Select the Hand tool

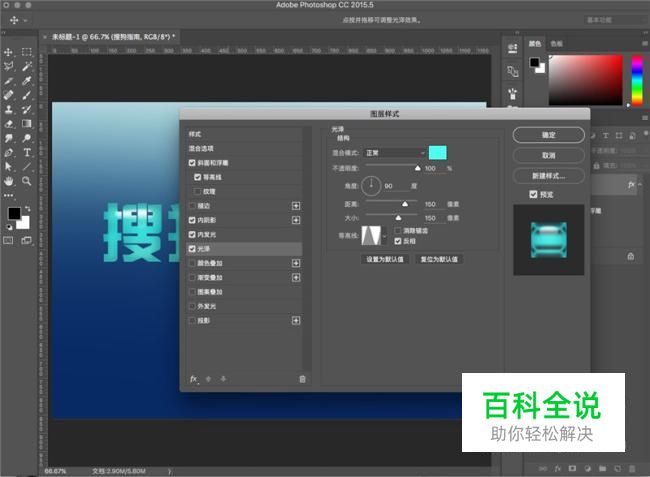[x=8, y=181]
